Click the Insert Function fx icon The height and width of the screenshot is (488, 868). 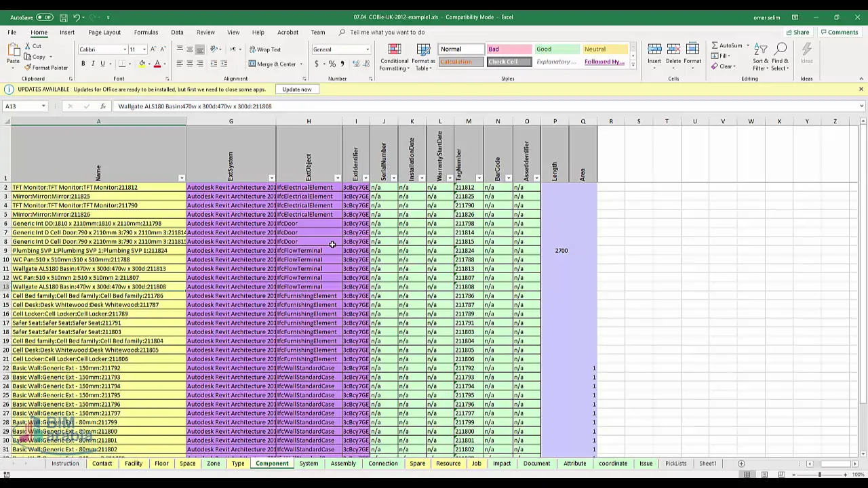tap(102, 106)
